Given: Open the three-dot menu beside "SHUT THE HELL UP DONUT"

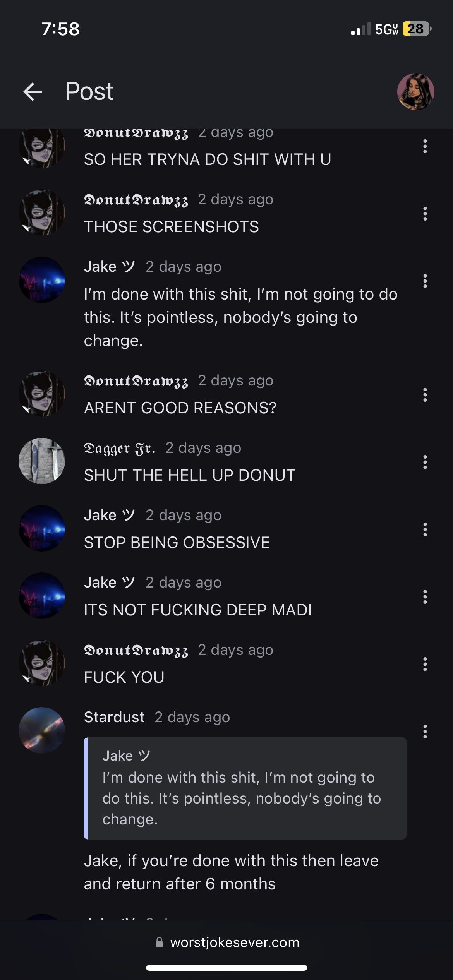Looking at the screenshot, I should 425,462.
